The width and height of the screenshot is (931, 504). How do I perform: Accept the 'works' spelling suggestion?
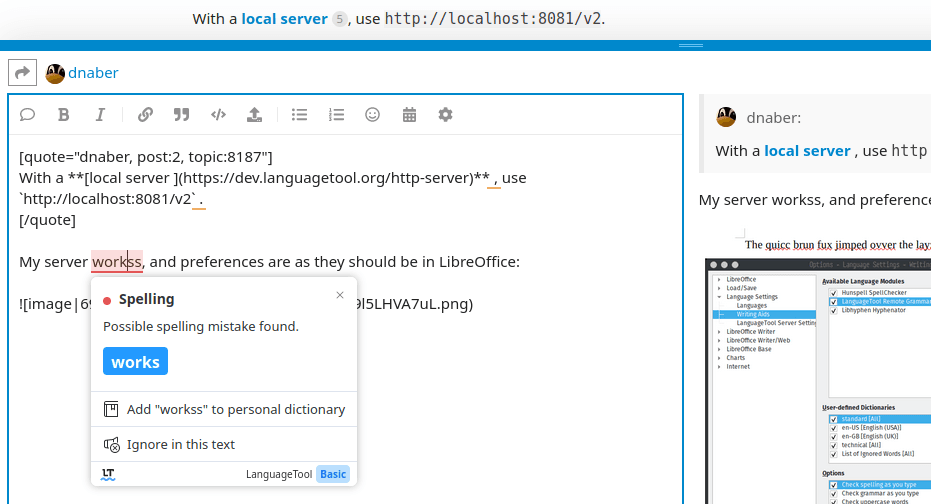(x=135, y=362)
